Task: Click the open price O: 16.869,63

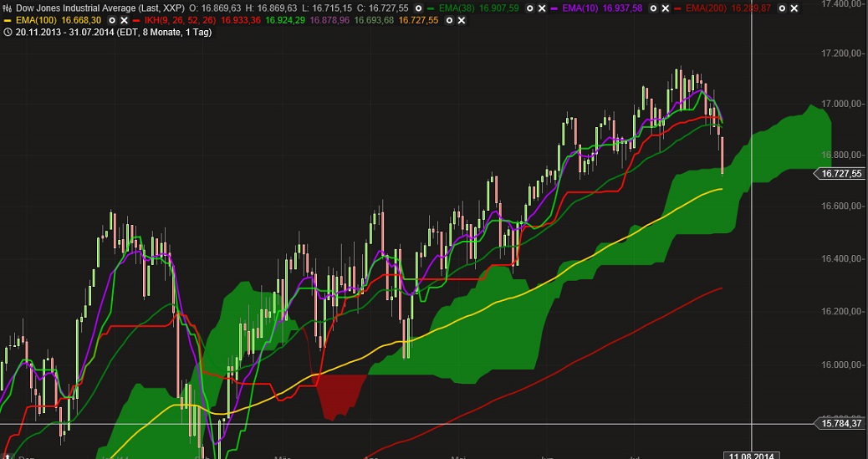Action: (215, 8)
